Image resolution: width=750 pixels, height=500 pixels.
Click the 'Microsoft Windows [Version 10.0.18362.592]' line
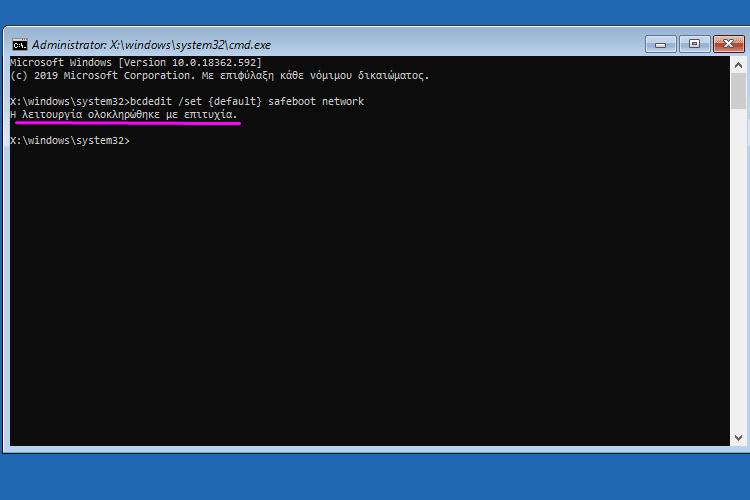[x=136, y=63]
